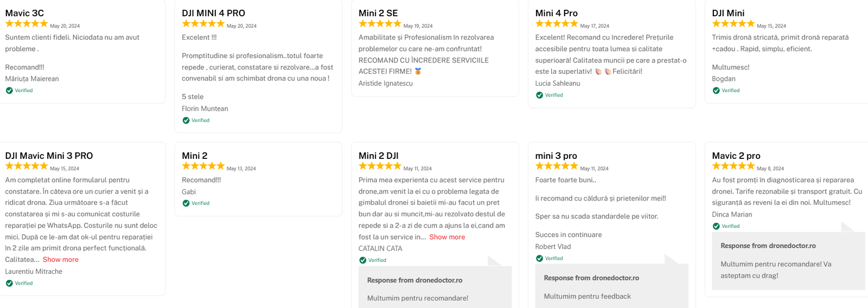This screenshot has height=308, width=868.
Task: Open the DJI Mavic Mini 3 PRO review title
Action: coord(49,156)
